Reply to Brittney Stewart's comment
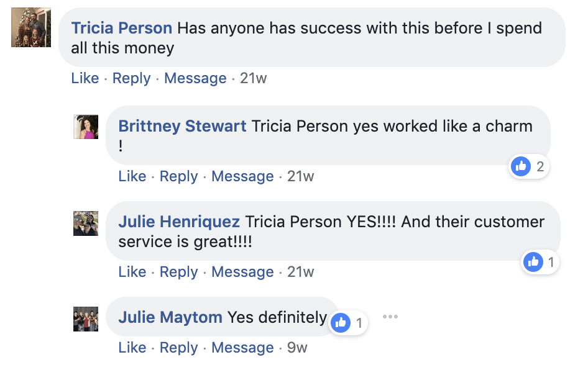This screenshot has height=365, width=588. point(178,176)
